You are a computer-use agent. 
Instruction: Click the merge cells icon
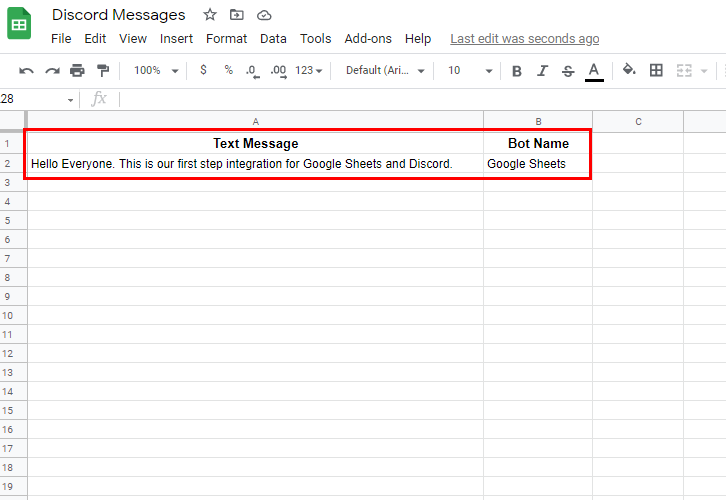684,71
